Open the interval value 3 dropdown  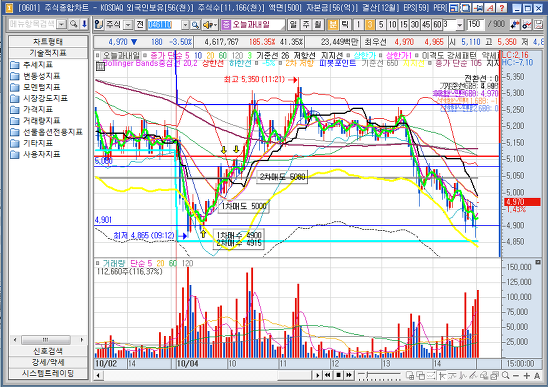point(460,25)
